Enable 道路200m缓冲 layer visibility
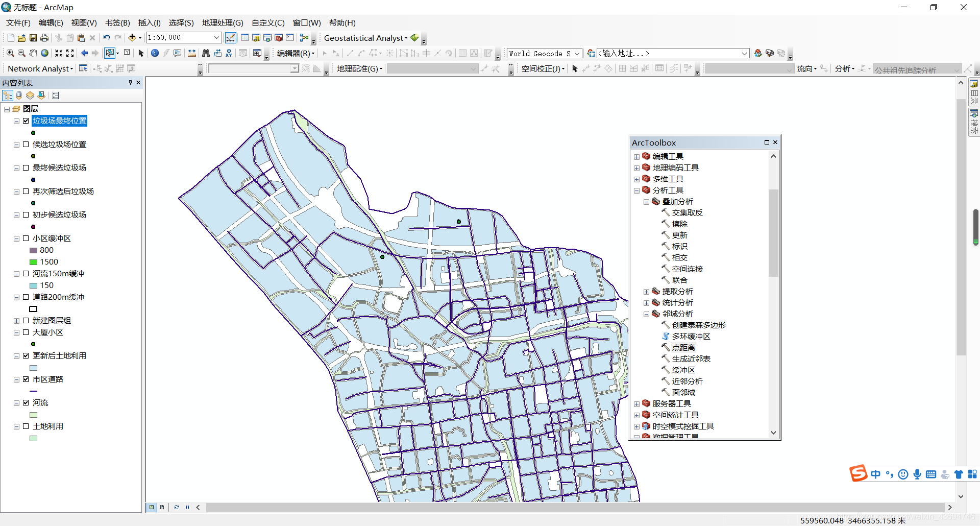Image resolution: width=980 pixels, height=526 pixels. pos(26,297)
